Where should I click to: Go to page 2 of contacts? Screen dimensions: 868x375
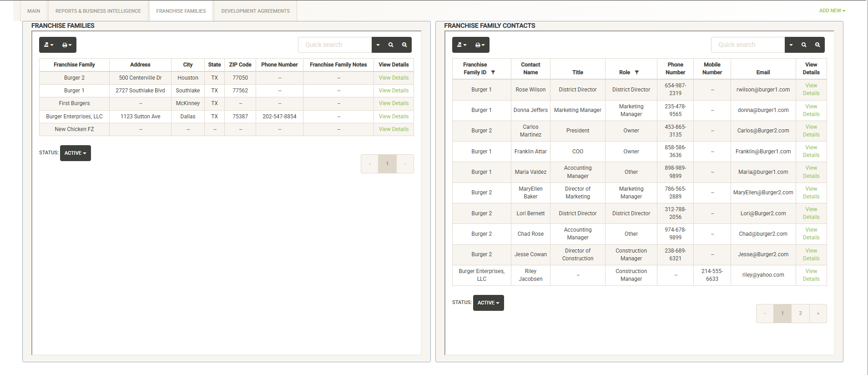point(800,314)
